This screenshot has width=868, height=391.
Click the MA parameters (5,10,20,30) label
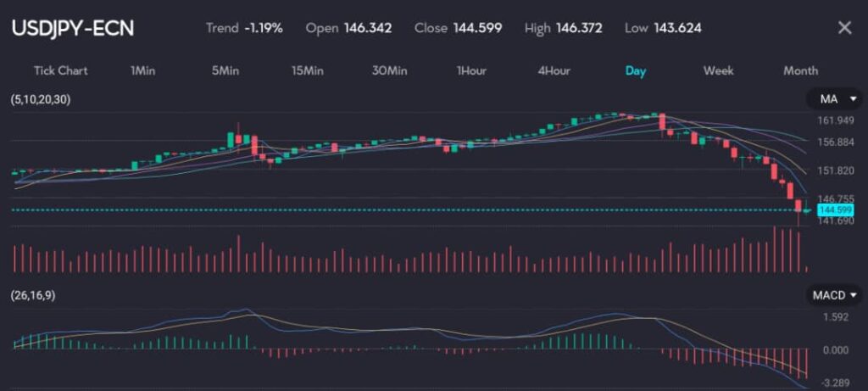(42, 100)
